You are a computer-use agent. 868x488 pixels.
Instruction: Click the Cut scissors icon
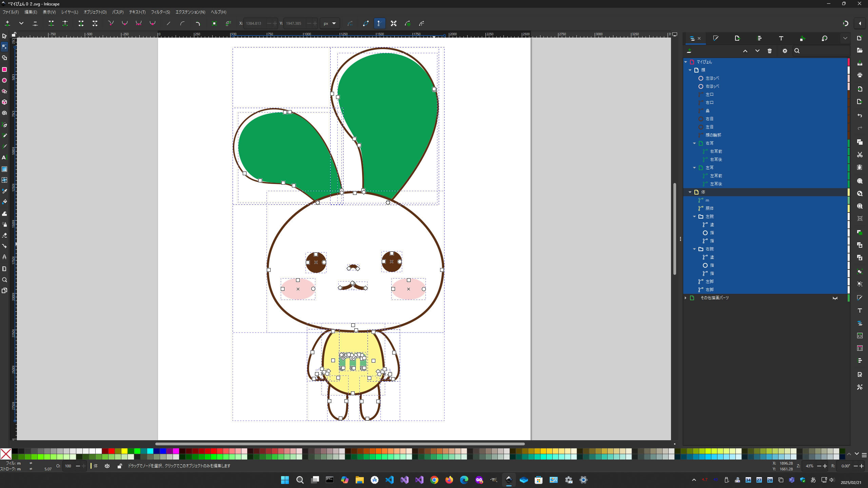(x=860, y=155)
